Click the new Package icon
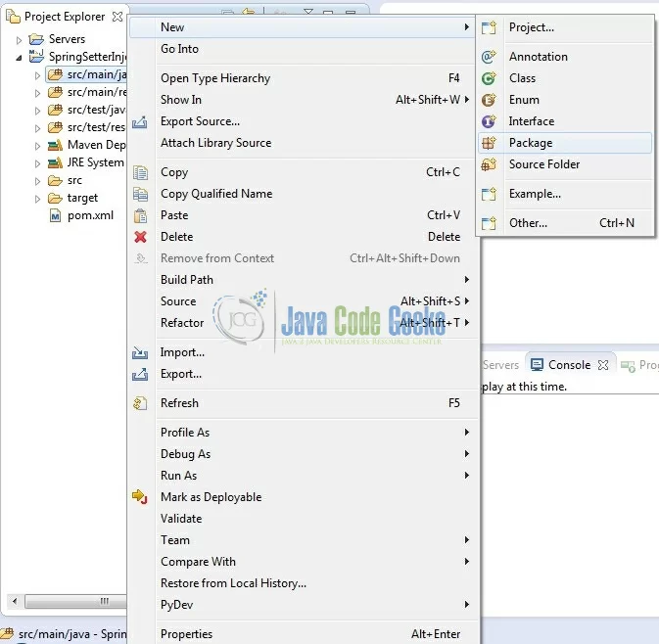The height and width of the screenshot is (644, 659). tap(489, 143)
